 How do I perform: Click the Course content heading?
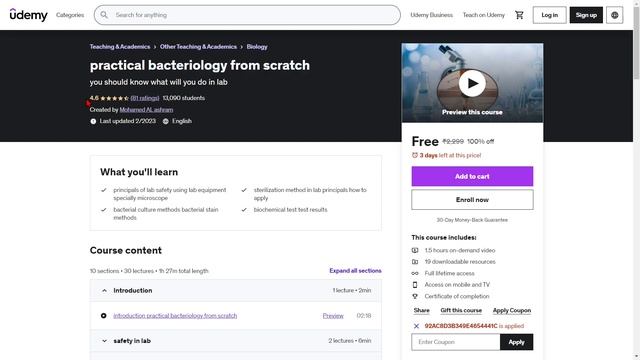[x=126, y=250]
